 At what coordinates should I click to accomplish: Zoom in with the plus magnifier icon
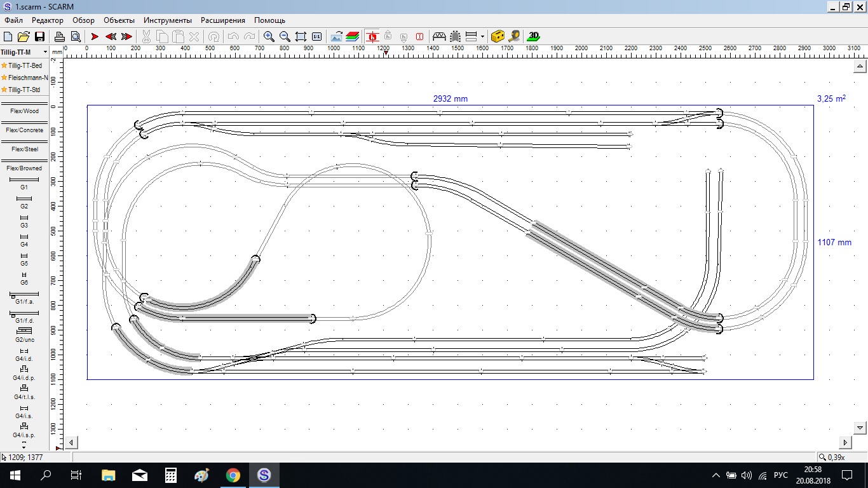(x=269, y=36)
